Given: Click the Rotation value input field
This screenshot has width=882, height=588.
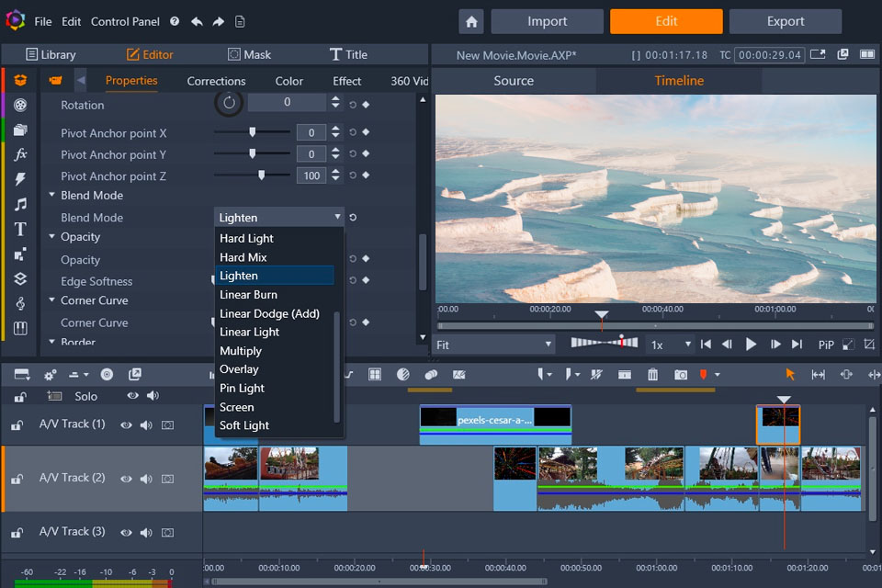Looking at the screenshot, I should pyautogui.click(x=287, y=102).
